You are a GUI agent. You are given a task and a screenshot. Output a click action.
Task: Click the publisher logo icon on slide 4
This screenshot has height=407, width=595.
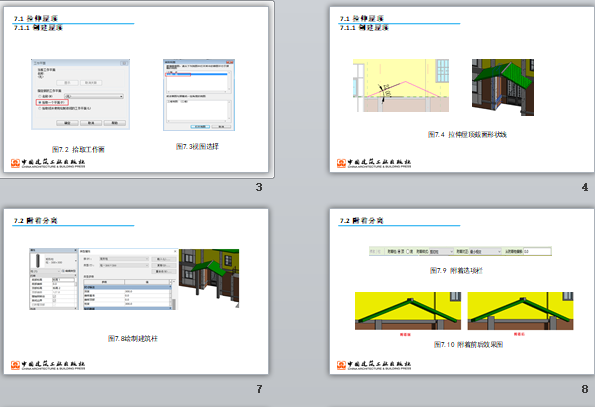coord(341,163)
